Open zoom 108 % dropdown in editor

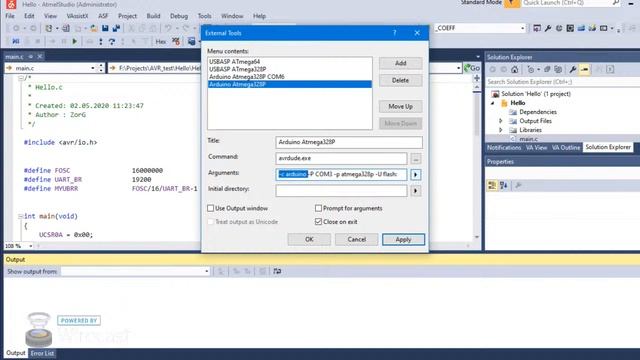[x=30, y=246]
